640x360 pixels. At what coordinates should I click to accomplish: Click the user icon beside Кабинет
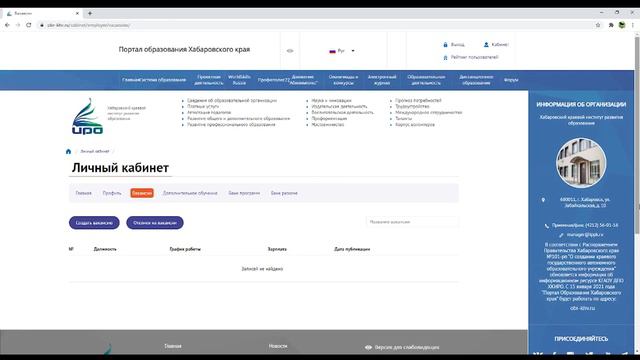[x=486, y=44]
